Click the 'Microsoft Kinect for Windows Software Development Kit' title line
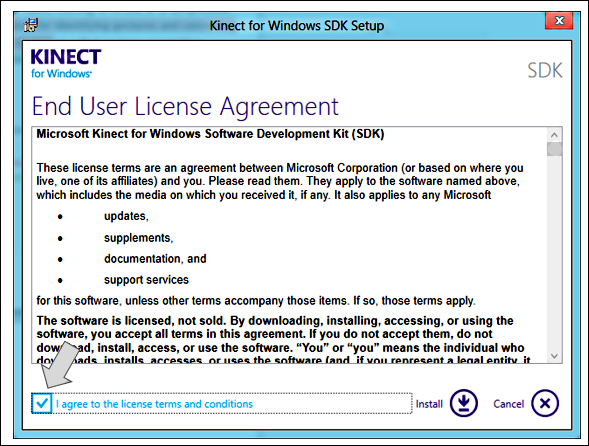This screenshot has height=446, width=589. coord(210,134)
